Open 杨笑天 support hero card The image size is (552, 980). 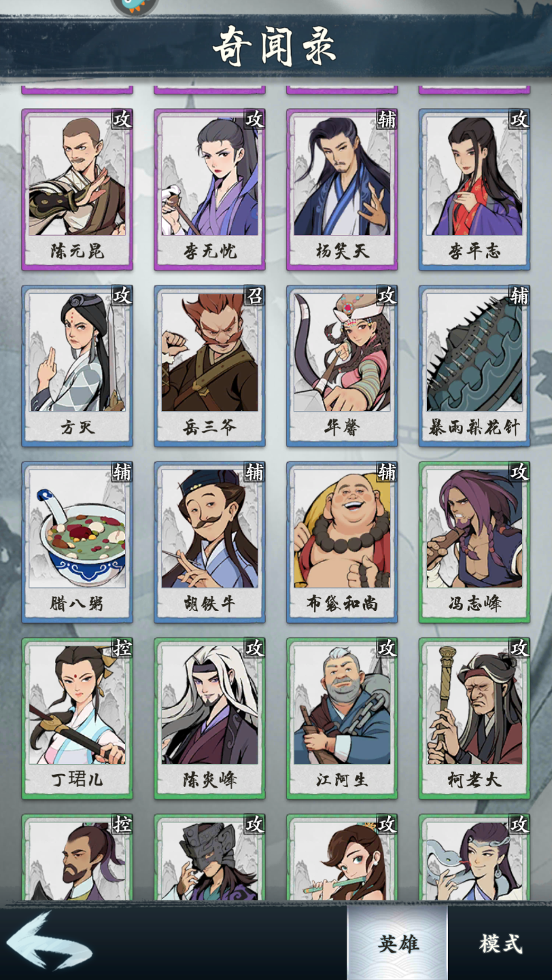coord(342,189)
